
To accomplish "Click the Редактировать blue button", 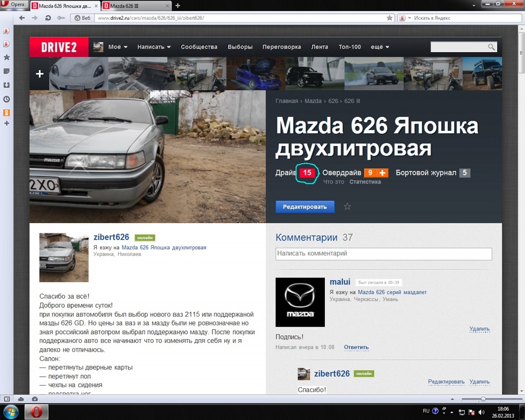I will [305, 207].
